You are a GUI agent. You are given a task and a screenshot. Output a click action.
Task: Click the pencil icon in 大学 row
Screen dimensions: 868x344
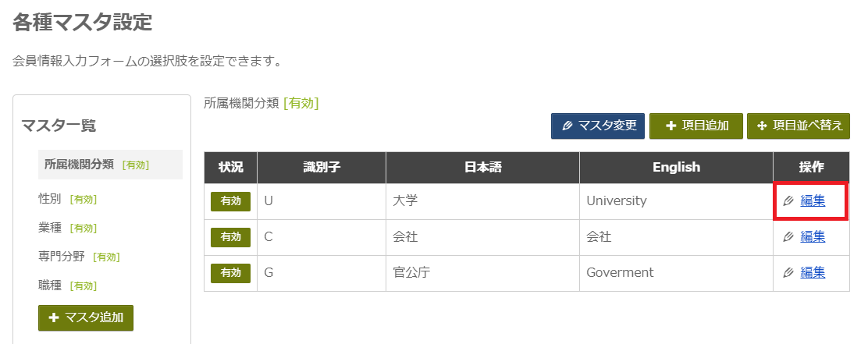pyautogui.click(x=789, y=201)
